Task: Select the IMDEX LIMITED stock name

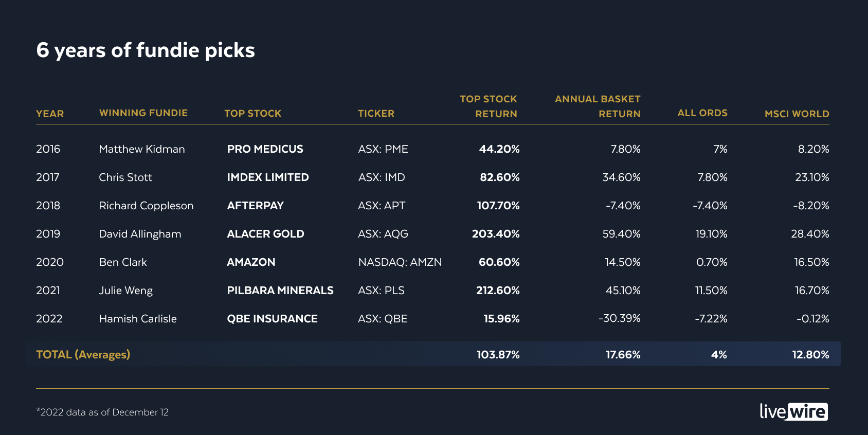Action: coord(268,177)
